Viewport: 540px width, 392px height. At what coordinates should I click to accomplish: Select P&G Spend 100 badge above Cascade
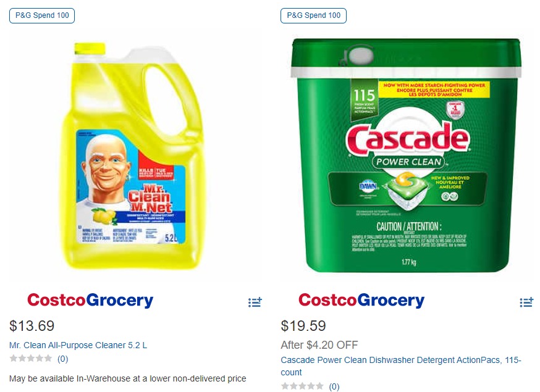coord(313,15)
